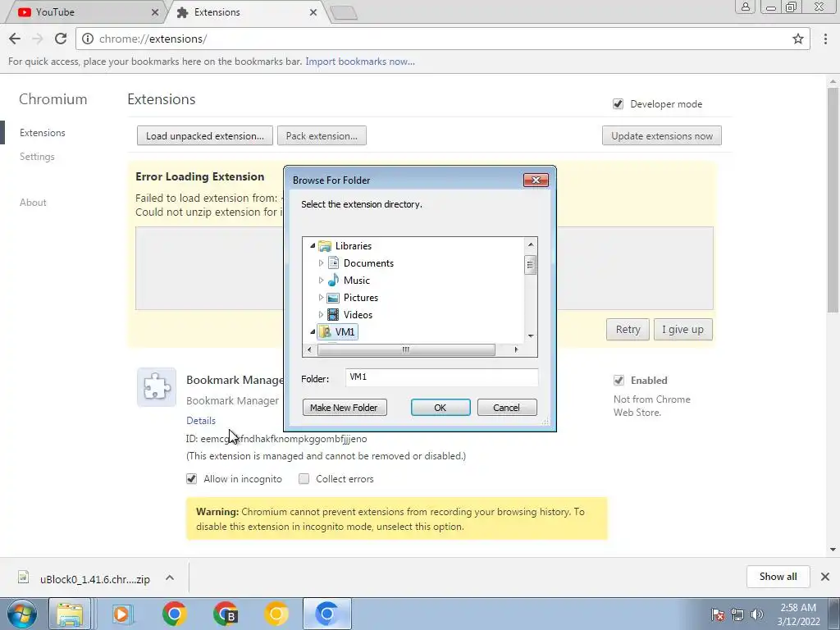Expand the Music tree node
The width and height of the screenshot is (840, 630).
321,281
